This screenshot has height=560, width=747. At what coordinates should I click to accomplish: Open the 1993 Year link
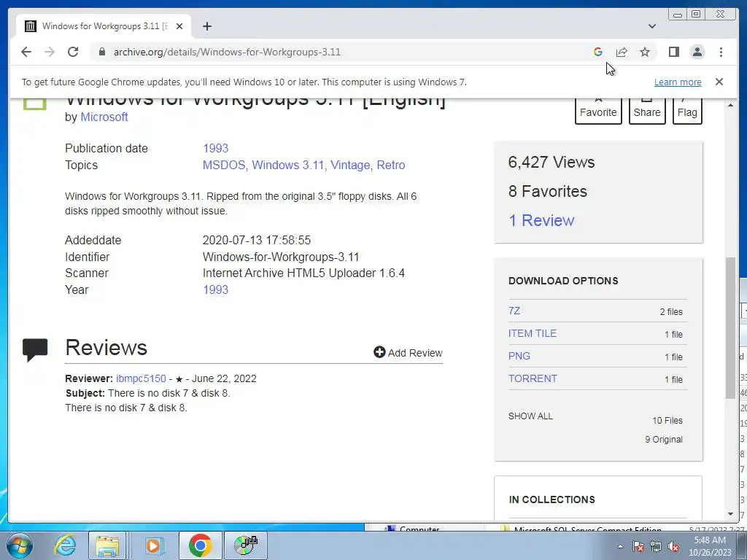click(x=215, y=289)
